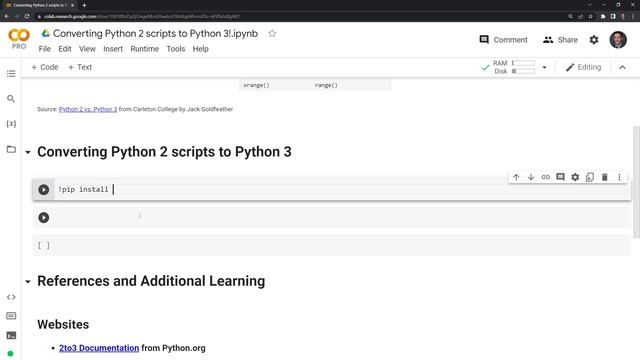Delete the selected cell with trash icon
Image resolution: width=640 pixels, height=360 pixels.
604,177
